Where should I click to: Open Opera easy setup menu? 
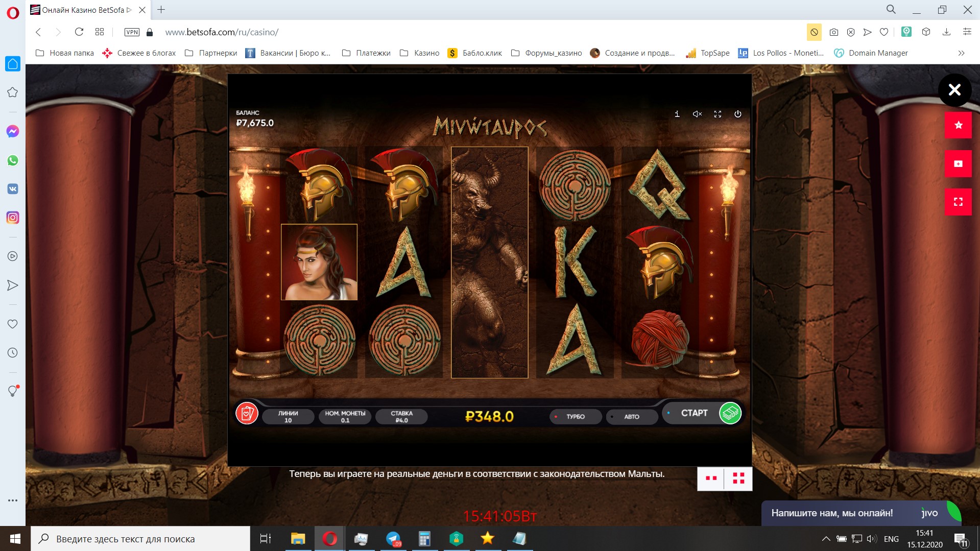tap(967, 32)
